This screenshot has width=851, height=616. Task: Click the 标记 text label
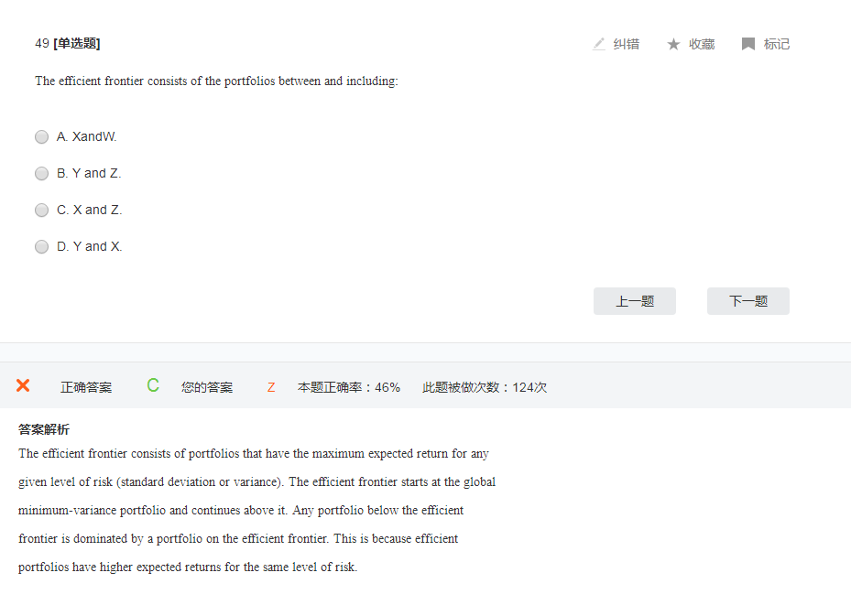[x=777, y=44]
